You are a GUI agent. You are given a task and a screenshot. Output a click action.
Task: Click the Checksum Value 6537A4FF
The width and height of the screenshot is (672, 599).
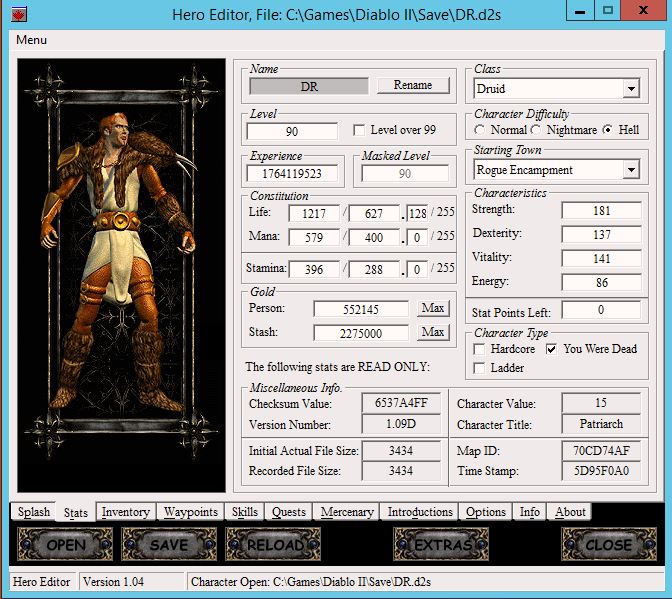(x=401, y=403)
